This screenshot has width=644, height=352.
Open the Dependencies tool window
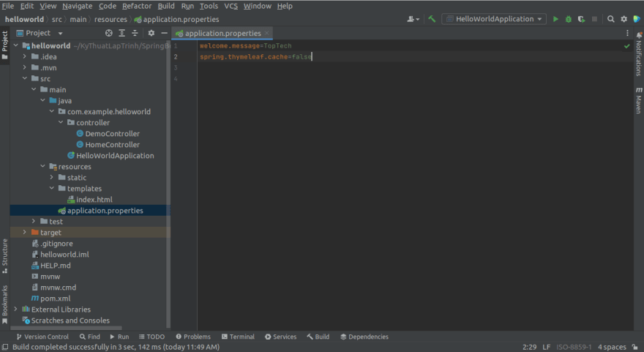tap(364, 337)
